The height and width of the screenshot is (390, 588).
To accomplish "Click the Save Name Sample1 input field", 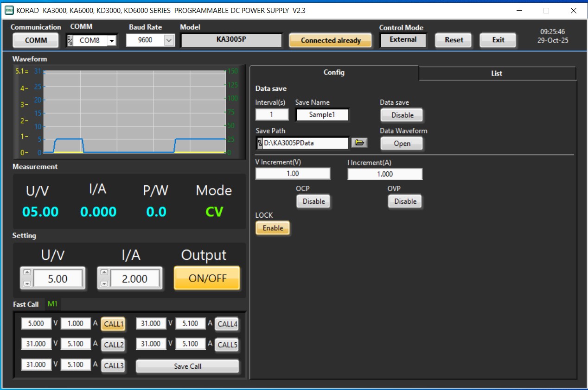I will click(322, 114).
